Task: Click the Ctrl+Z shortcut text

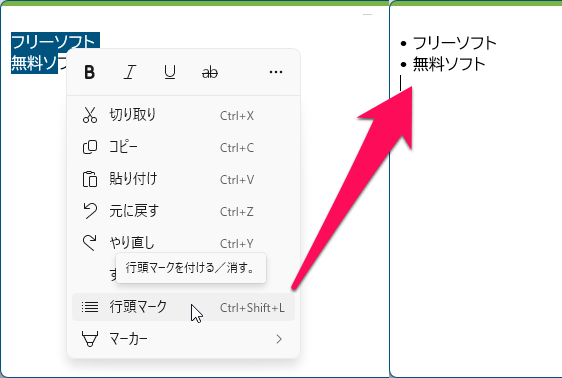Action: [237, 211]
